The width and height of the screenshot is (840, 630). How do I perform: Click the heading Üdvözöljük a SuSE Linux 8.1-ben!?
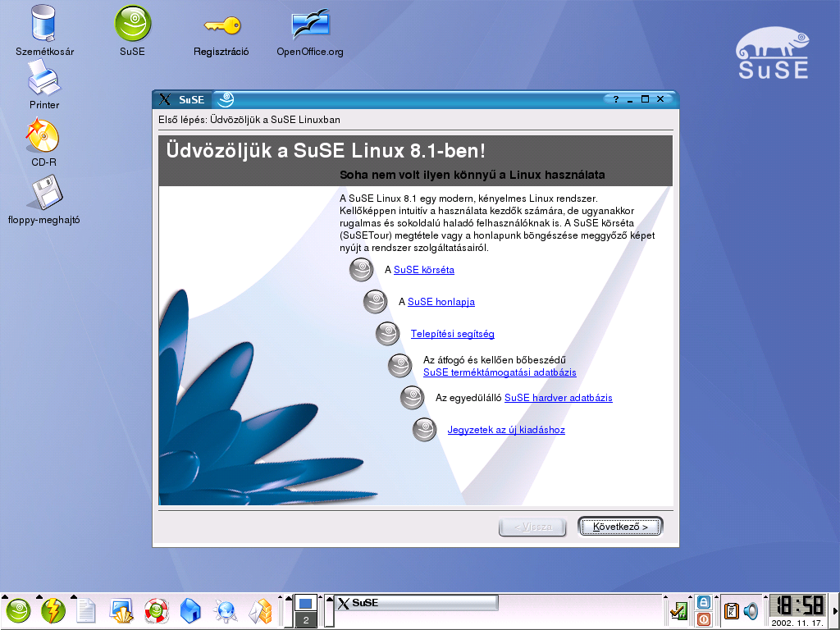[326, 151]
